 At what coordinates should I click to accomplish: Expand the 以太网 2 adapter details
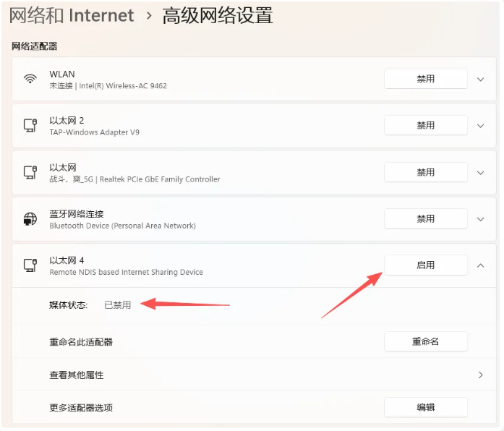481,126
